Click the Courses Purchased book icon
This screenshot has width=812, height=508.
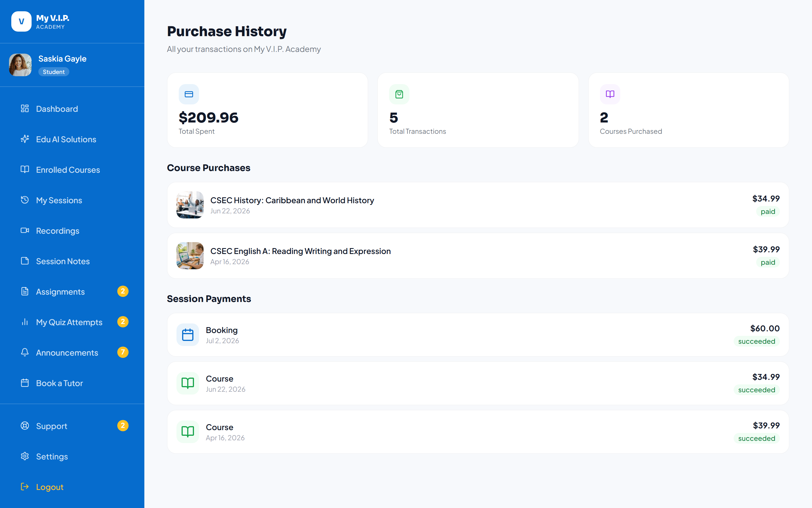tap(610, 95)
